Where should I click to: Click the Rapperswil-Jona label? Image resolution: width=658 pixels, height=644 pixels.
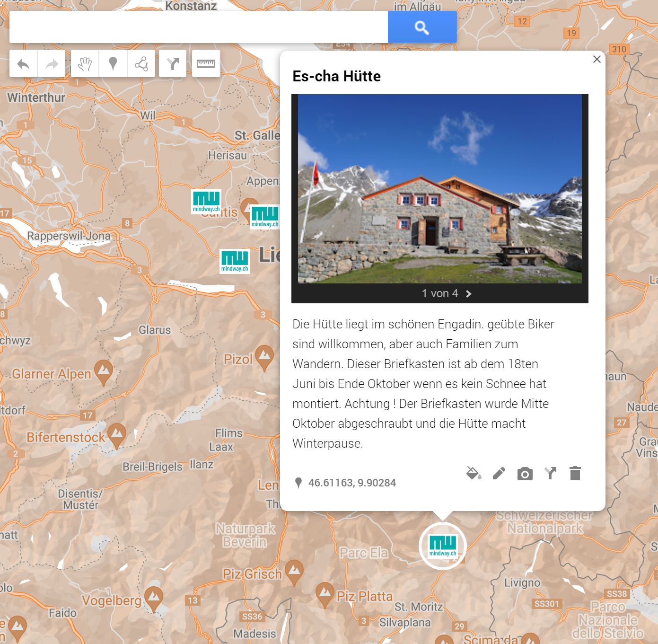(x=69, y=236)
